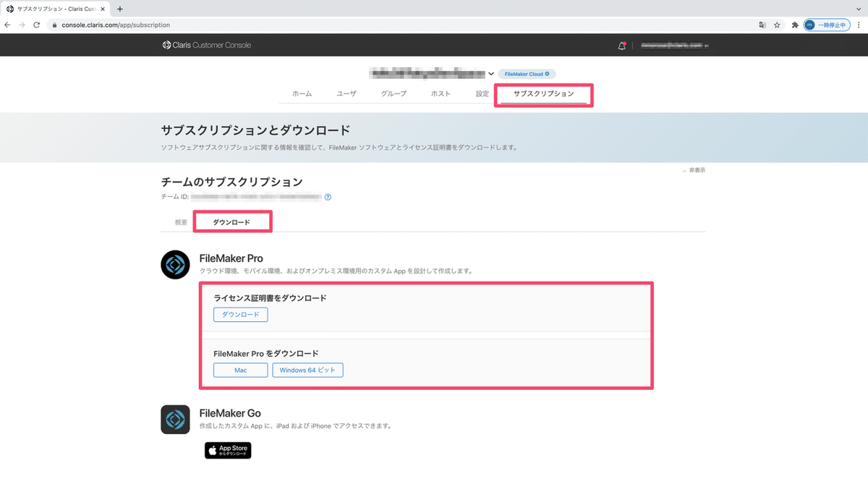Click the FileMaker Pro app icon

click(x=175, y=265)
